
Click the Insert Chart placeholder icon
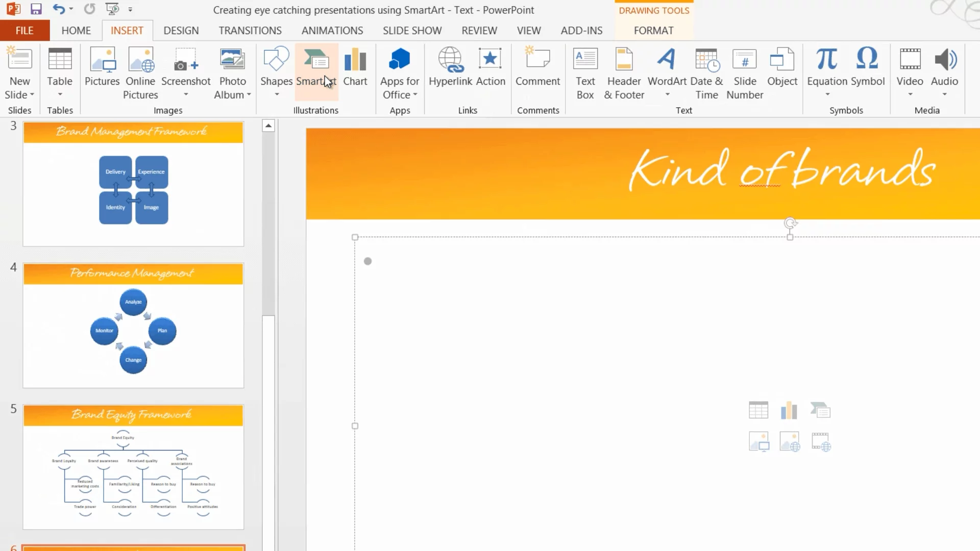pos(789,410)
